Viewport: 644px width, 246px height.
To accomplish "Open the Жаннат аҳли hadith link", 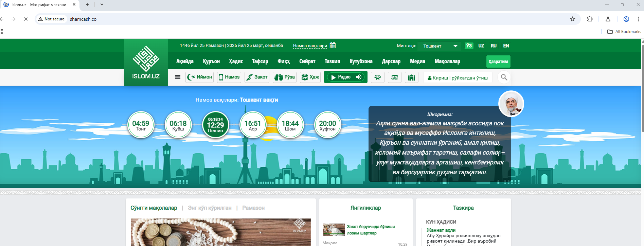I will point(441,230).
